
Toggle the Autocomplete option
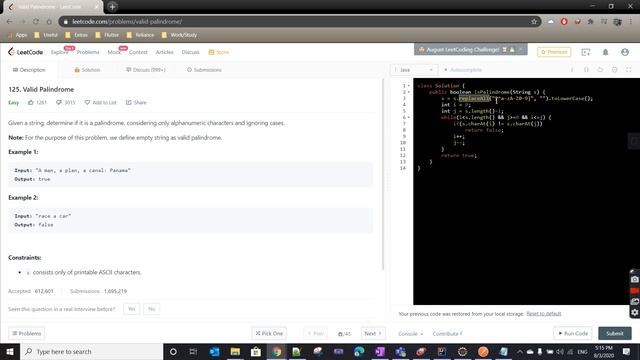click(463, 70)
